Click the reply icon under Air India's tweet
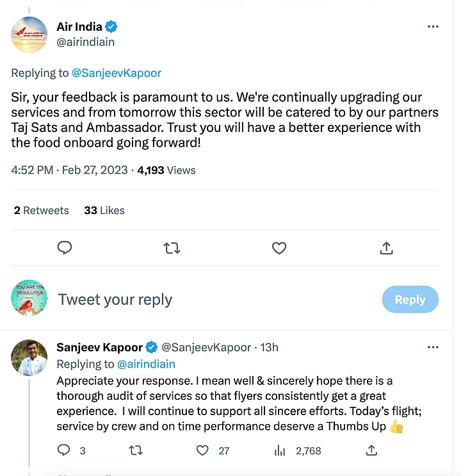Viewport: 461px width, 476px height. [x=65, y=248]
